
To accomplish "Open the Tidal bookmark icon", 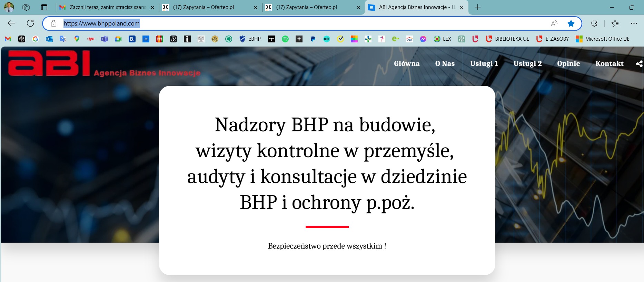I will coord(271,39).
